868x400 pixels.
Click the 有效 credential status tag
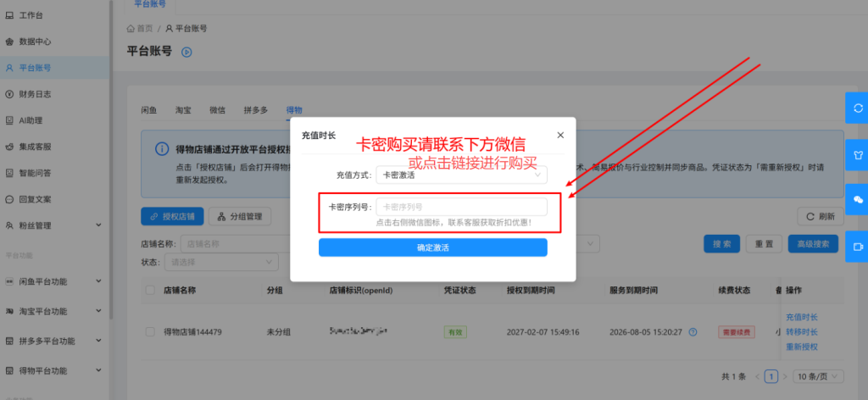(x=455, y=332)
